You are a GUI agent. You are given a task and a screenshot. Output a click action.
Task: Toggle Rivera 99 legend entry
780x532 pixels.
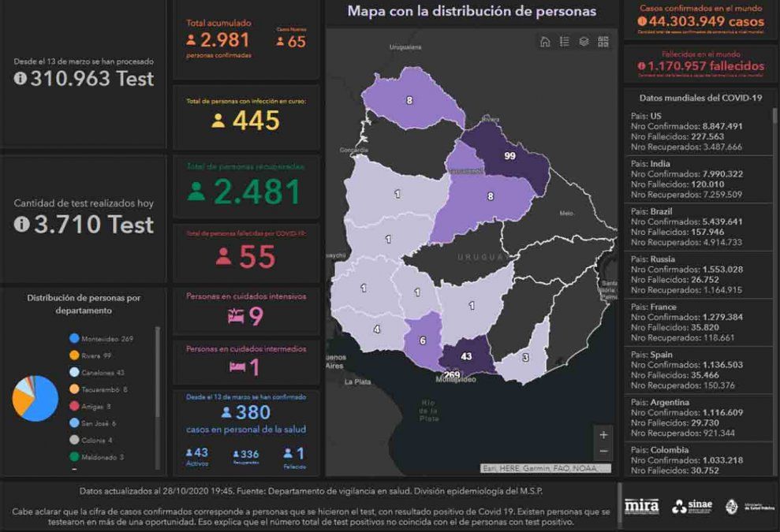click(x=95, y=355)
